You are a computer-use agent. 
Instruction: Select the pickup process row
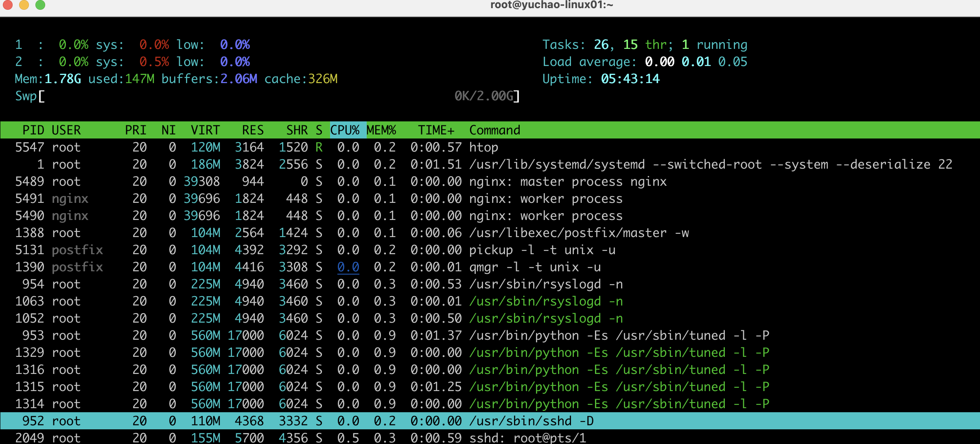(541, 250)
